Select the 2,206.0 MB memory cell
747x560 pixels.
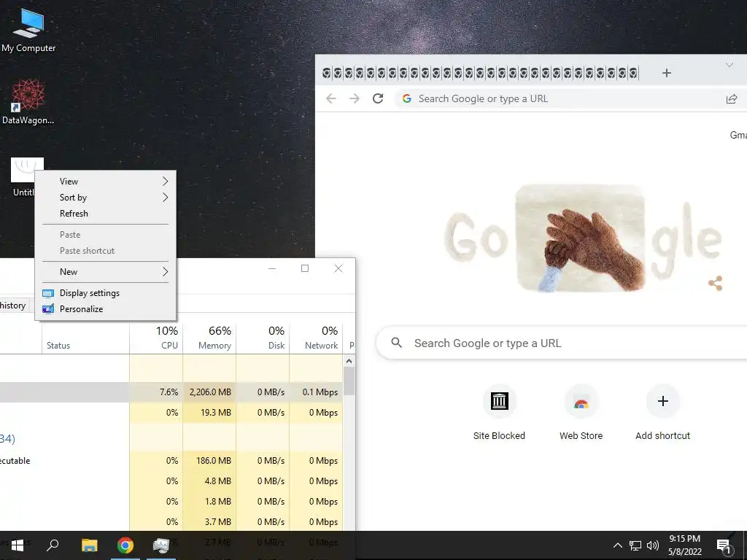point(209,392)
